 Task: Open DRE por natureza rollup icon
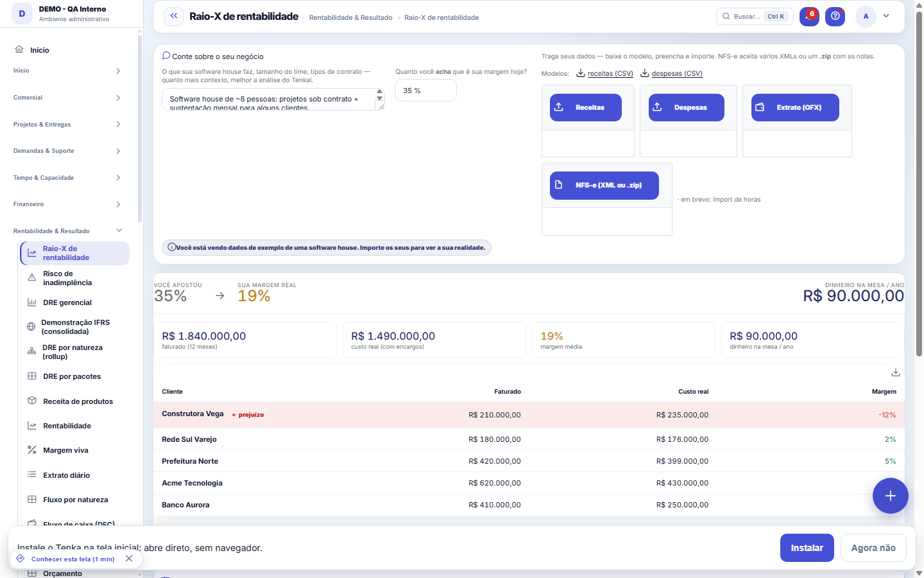click(x=31, y=352)
